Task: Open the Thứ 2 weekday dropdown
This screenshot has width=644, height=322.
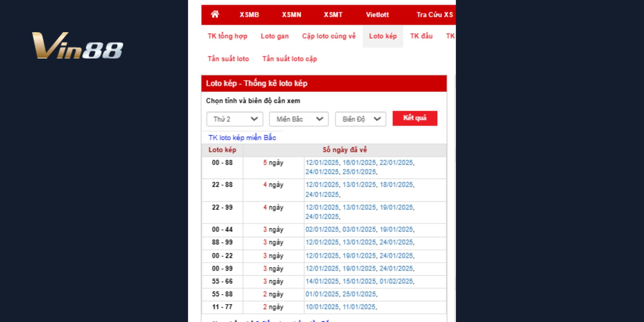Action: pyautogui.click(x=235, y=119)
